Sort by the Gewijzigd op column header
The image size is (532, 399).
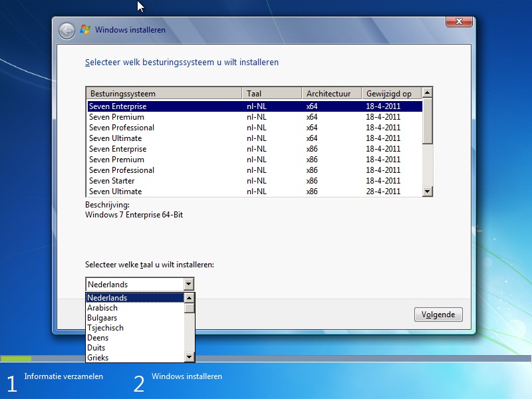(392, 93)
